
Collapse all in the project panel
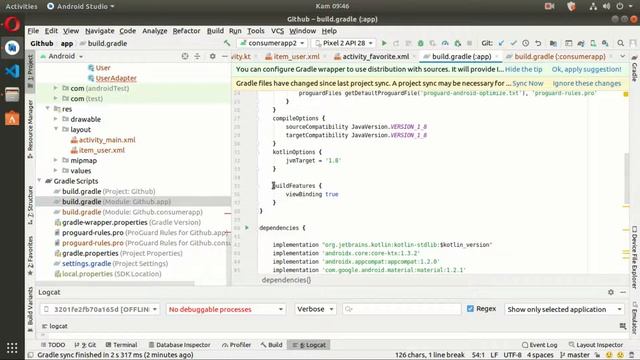pos(197,56)
